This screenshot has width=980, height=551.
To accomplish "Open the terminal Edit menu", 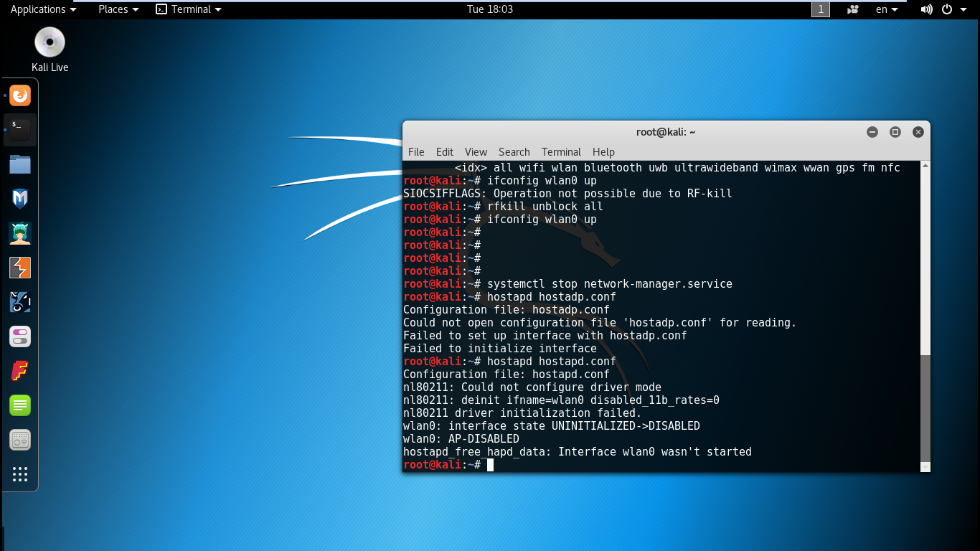I will click(445, 152).
